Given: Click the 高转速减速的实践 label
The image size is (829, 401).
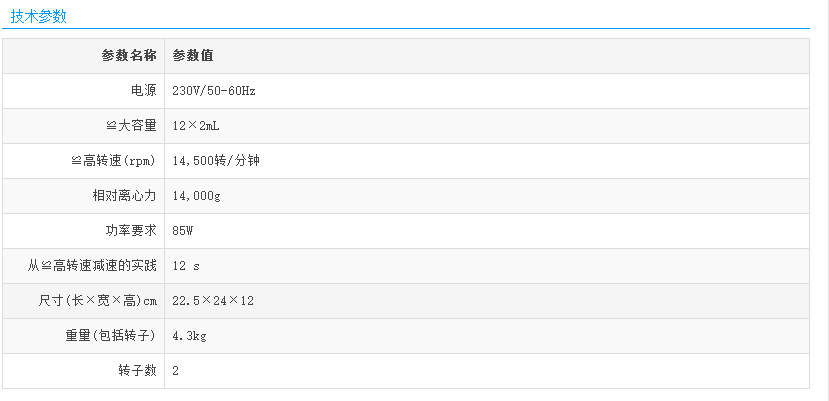Looking at the screenshot, I should point(92,266).
